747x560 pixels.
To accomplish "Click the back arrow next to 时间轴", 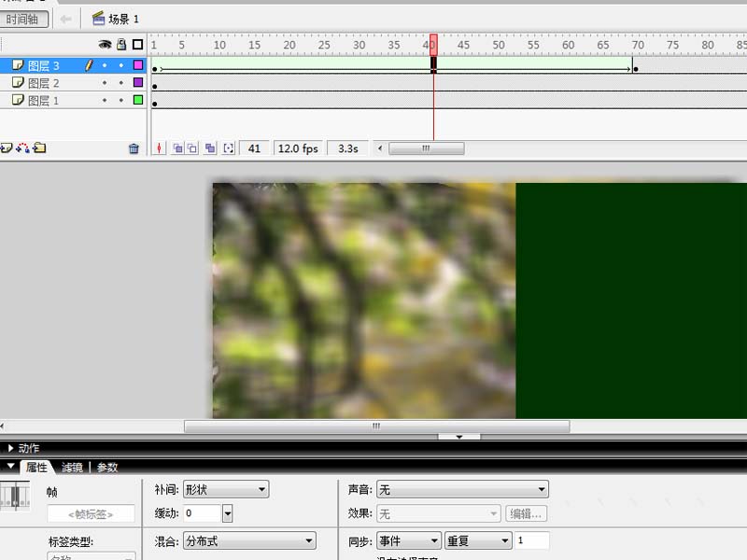I will click(65, 19).
